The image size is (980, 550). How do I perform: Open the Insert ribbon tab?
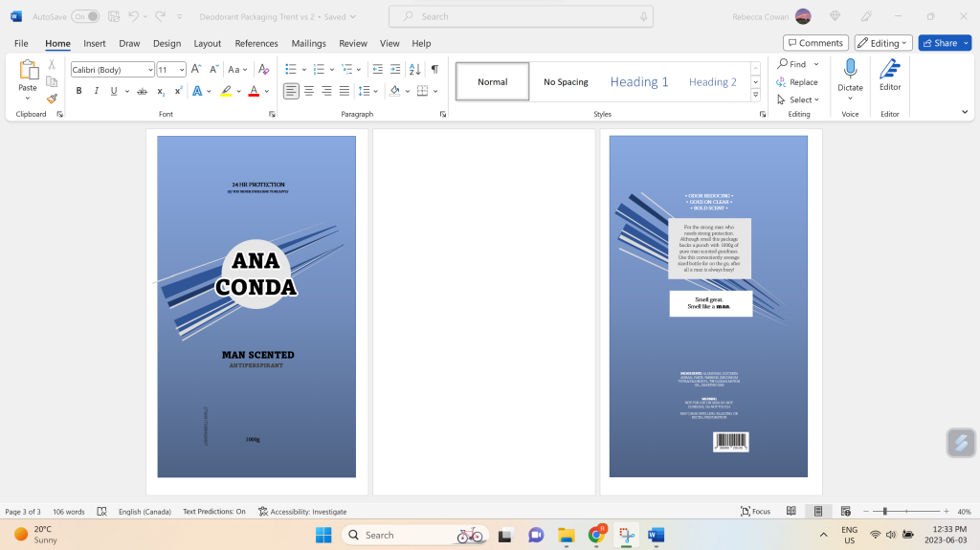point(94,43)
